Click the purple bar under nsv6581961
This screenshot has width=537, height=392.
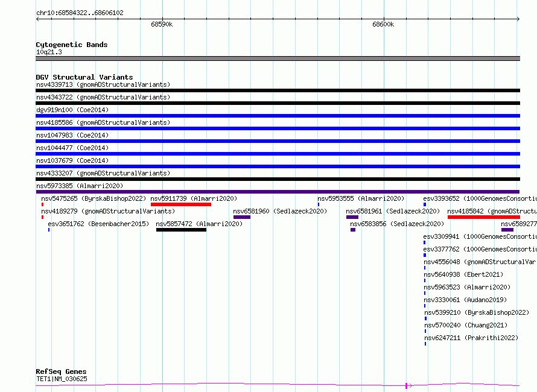click(x=352, y=217)
